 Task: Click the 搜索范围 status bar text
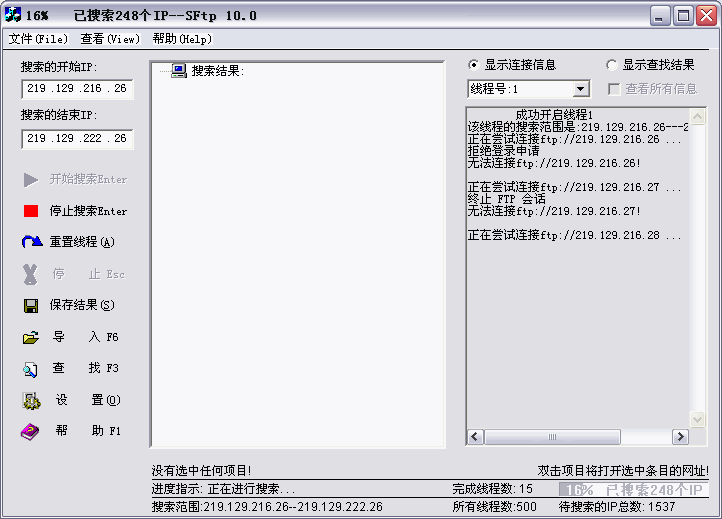267,507
